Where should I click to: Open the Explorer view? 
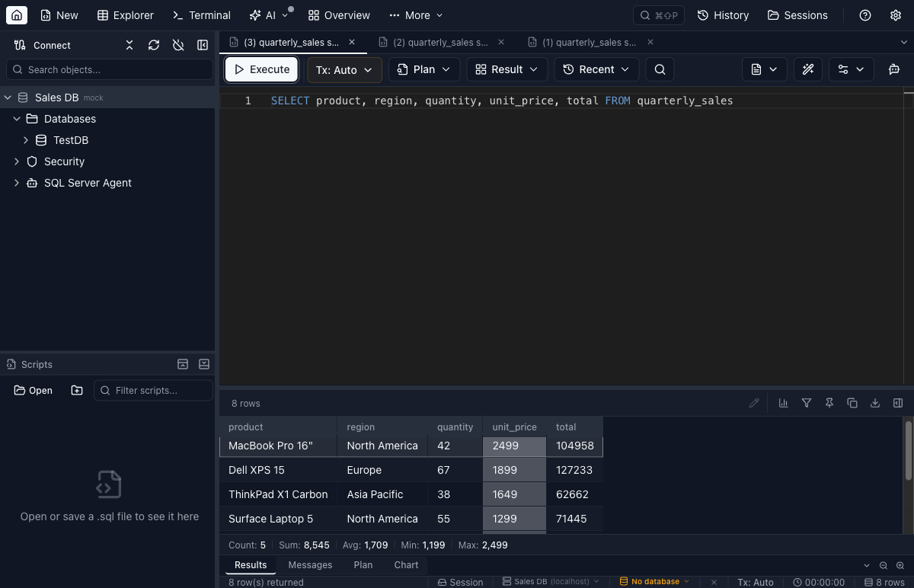tap(126, 15)
